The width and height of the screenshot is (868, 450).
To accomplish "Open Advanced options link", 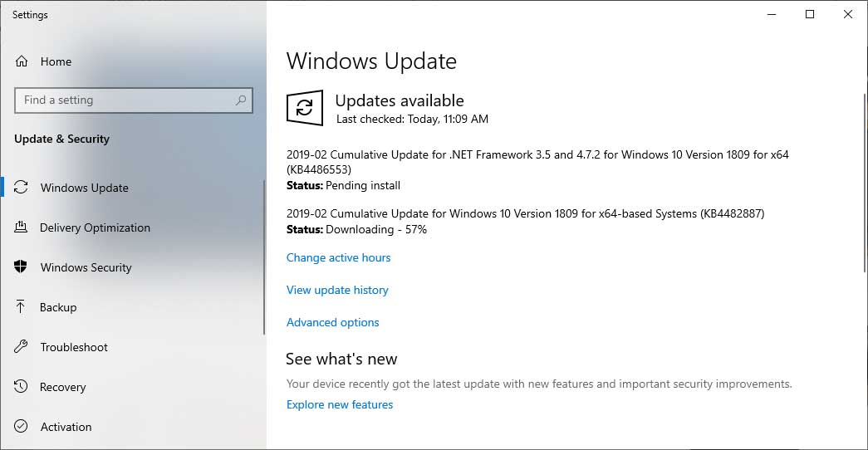I will pyautogui.click(x=332, y=322).
